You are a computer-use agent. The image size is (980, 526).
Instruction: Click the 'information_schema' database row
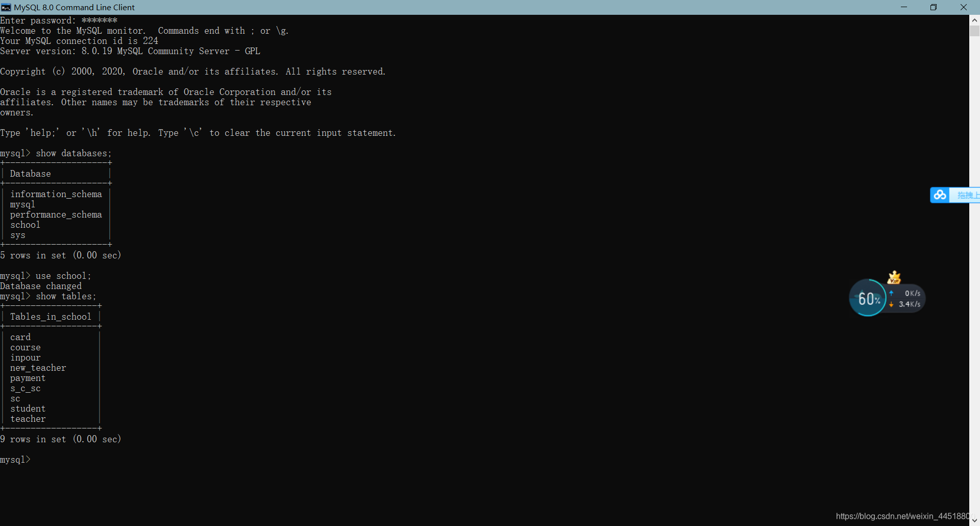tap(56, 194)
